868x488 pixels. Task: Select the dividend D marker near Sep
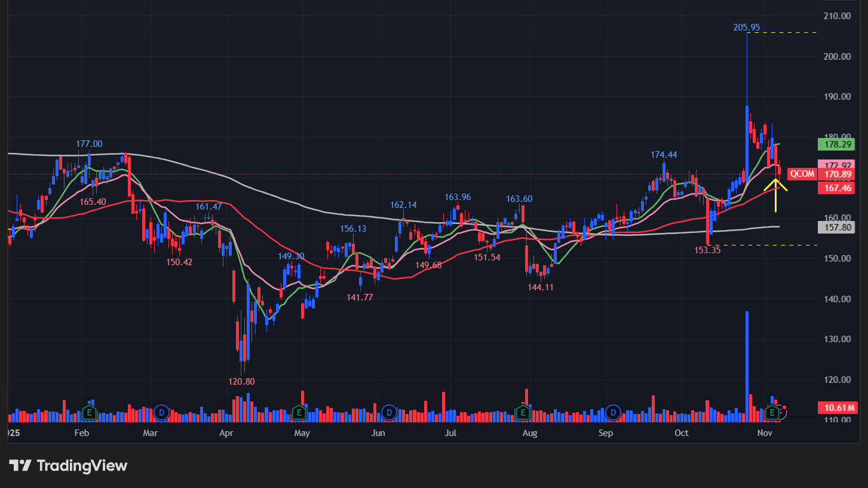(x=613, y=412)
